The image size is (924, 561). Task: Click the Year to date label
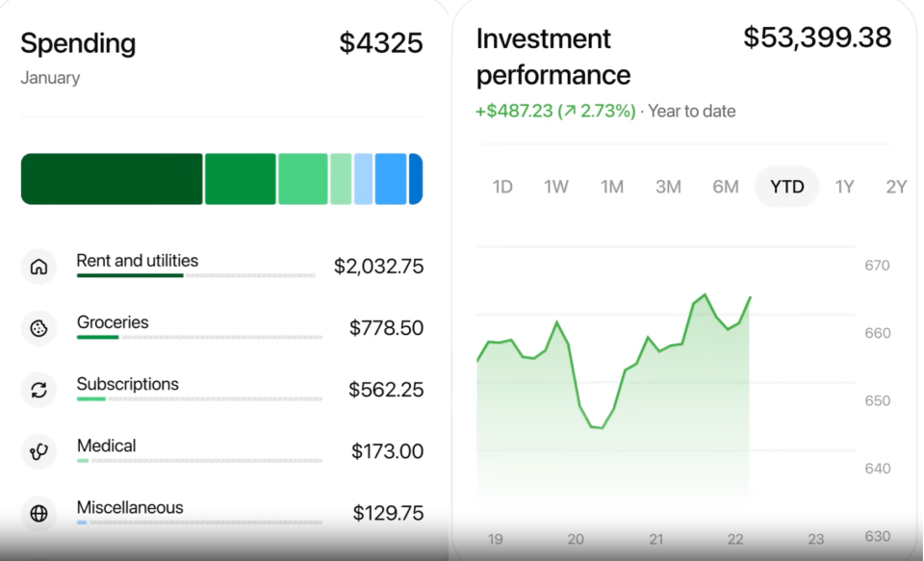point(692,111)
